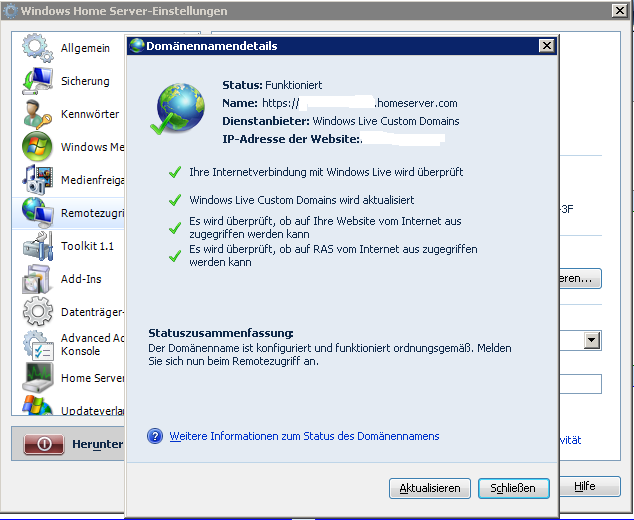
Task: Select the Datenträger gear icon
Action: [38, 312]
